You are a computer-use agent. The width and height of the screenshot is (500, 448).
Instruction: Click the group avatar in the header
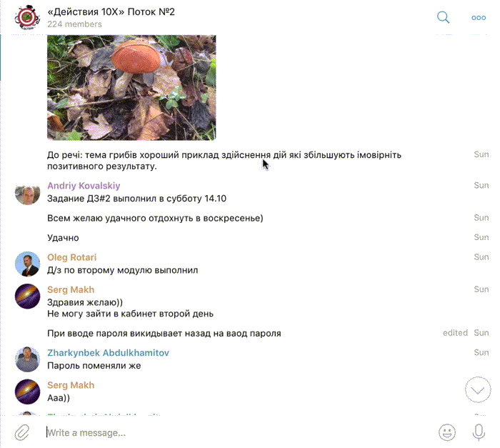[27, 17]
